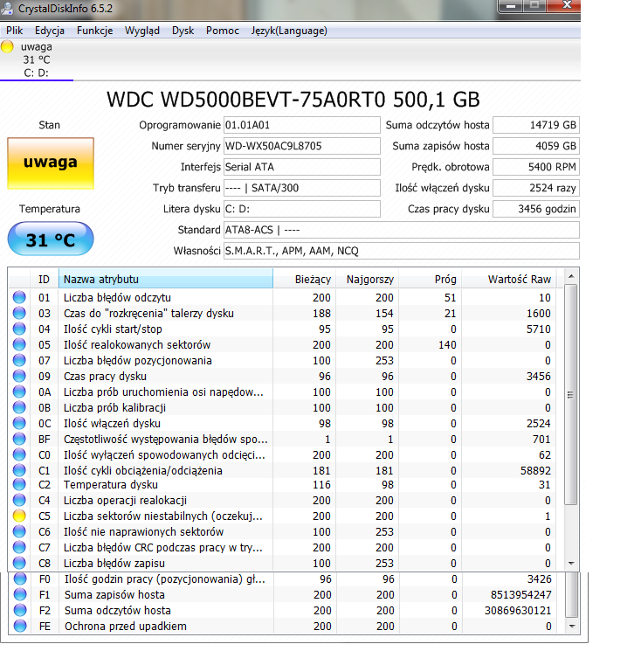Click the rotation speed value 5400 RPM
641x672 pixels.
(x=536, y=167)
